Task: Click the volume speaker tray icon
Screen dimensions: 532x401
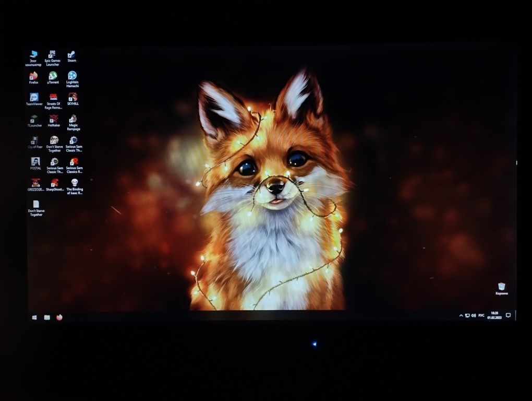Action: [473, 316]
